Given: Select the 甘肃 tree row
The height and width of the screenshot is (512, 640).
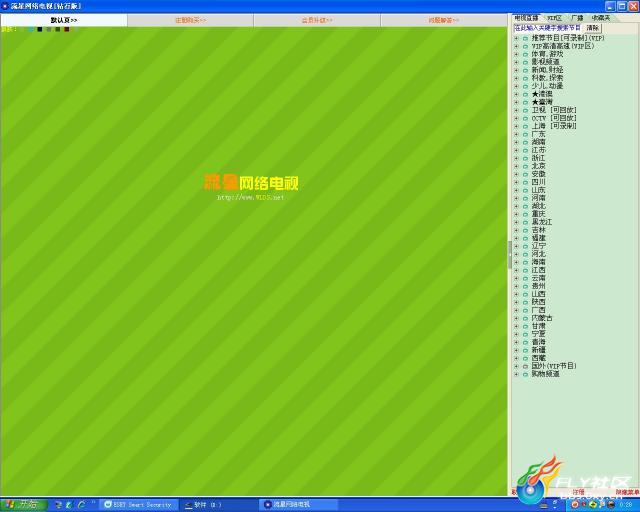Looking at the screenshot, I should (x=538, y=326).
